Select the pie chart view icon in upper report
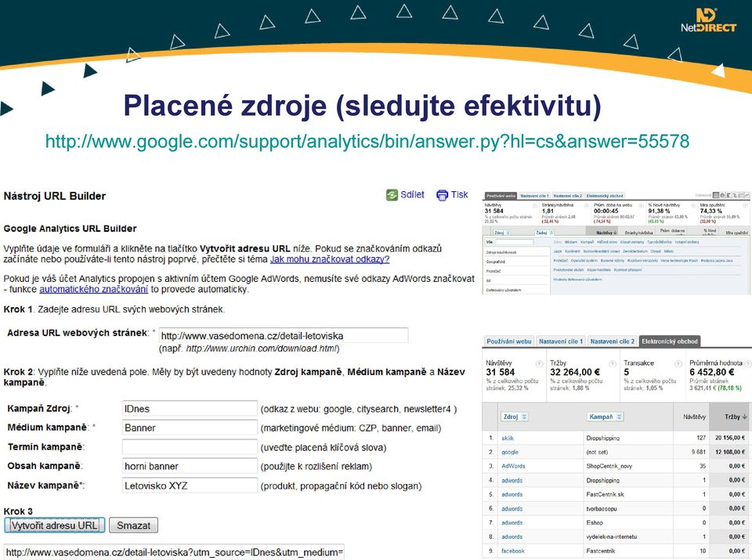 [723, 195]
